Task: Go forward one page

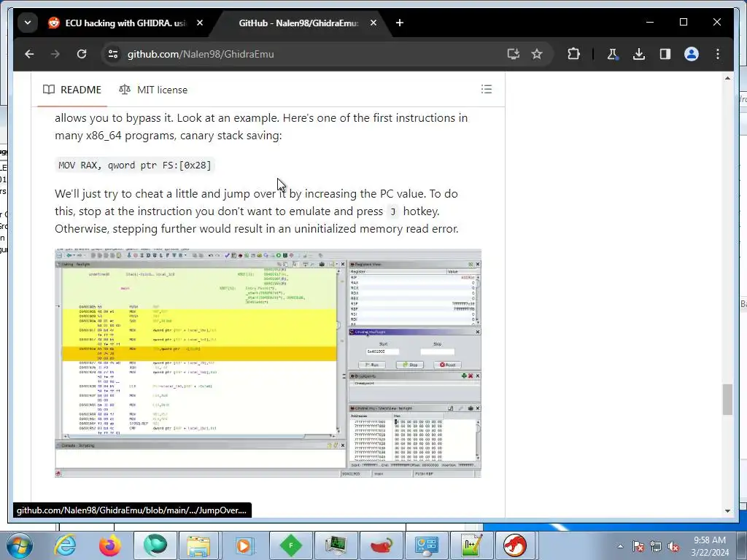Action: tap(55, 54)
